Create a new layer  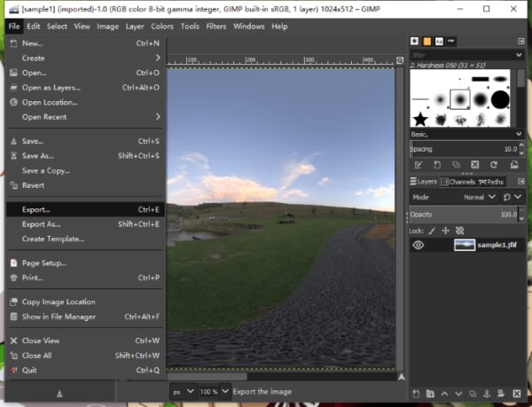[x=416, y=394]
